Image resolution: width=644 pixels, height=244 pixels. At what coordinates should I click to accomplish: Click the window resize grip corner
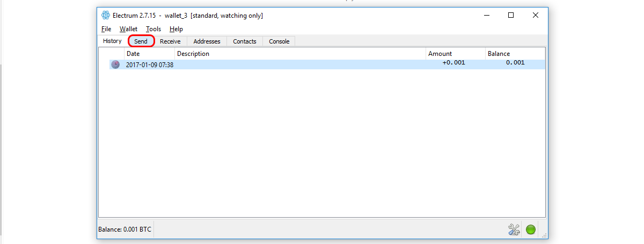coord(544,235)
